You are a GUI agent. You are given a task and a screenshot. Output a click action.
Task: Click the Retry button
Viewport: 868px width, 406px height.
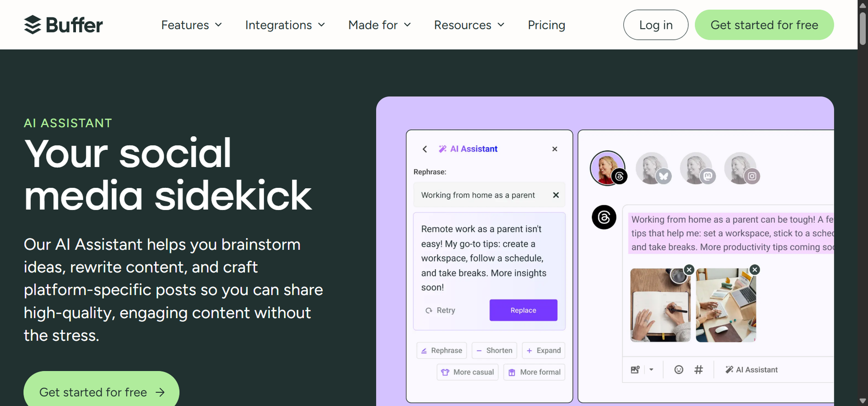pyautogui.click(x=441, y=310)
